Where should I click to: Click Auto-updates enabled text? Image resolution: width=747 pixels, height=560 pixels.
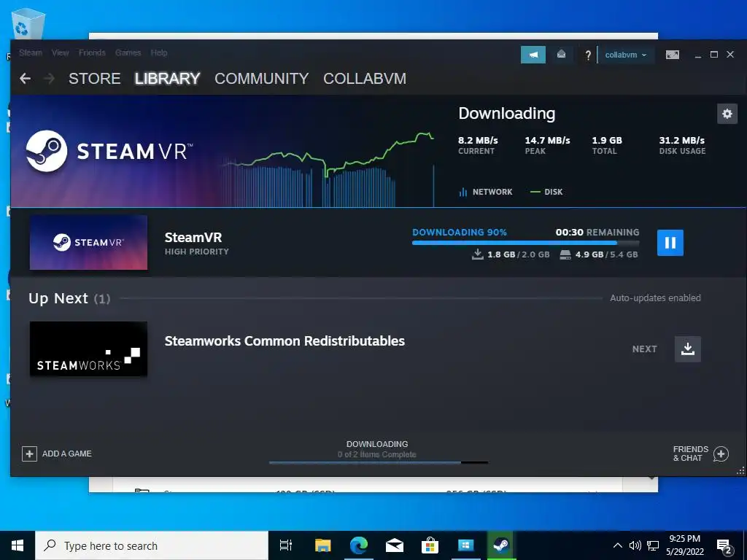655,298
